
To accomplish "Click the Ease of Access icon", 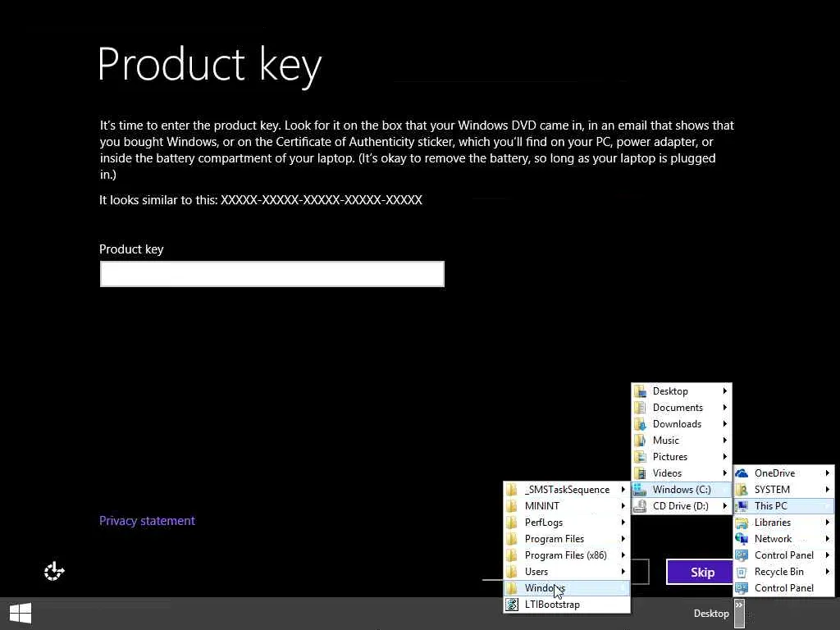I will 54,571.
